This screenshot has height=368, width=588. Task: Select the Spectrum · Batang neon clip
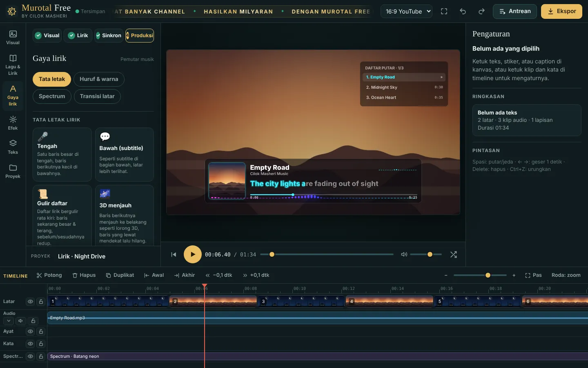coord(318,356)
